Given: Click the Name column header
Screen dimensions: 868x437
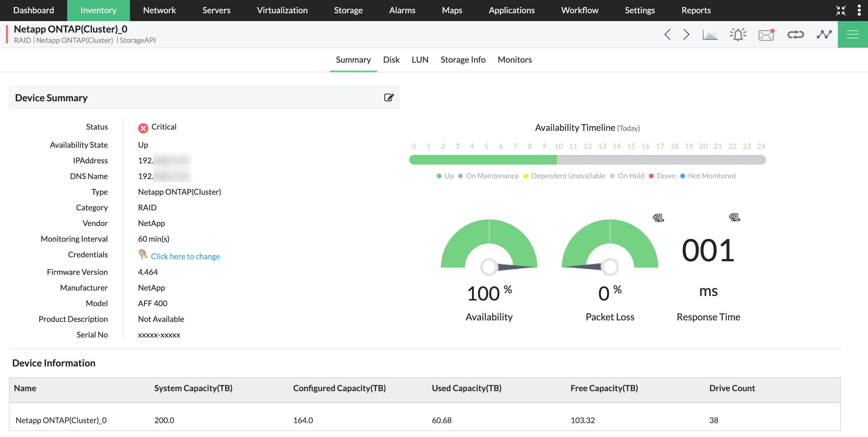Looking at the screenshot, I should [x=25, y=388].
